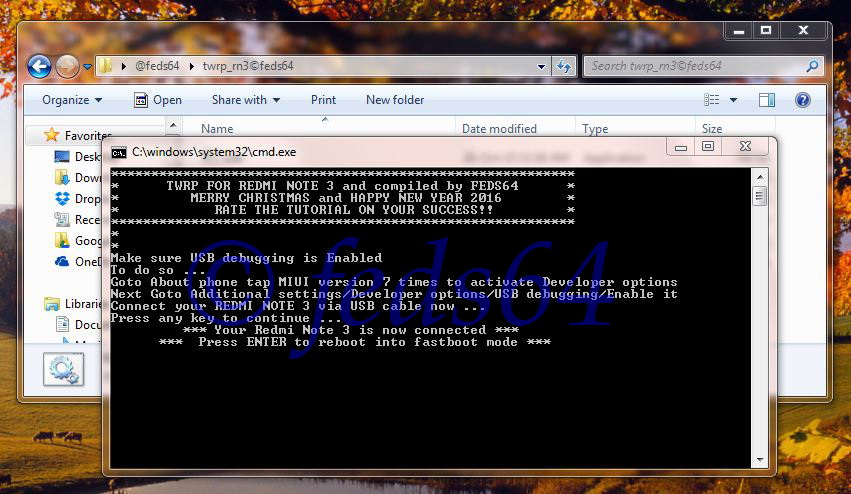The image size is (851, 494).
Task: Click the Help question mark icon
Action: [x=803, y=100]
